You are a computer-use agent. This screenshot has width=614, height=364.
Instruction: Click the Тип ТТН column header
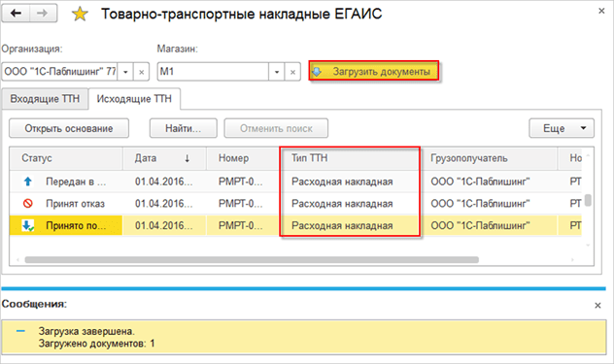pyautogui.click(x=351, y=158)
